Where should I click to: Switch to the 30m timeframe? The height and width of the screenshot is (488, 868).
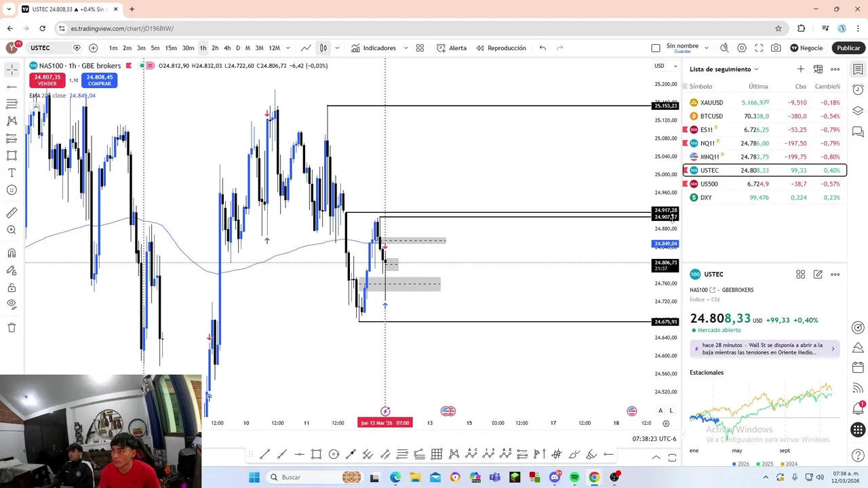(188, 48)
